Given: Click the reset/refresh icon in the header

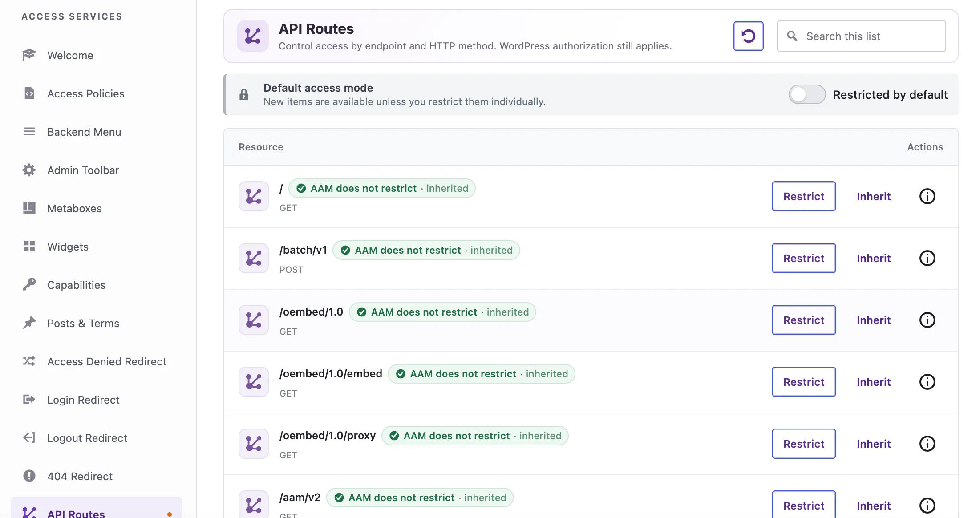Looking at the screenshot, I should [x=748, y=36].
